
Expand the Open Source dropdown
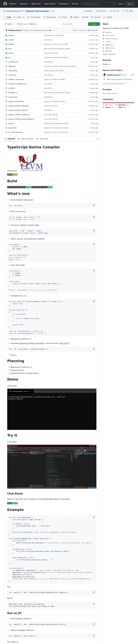pyautogui.click(x=51, y=4)
